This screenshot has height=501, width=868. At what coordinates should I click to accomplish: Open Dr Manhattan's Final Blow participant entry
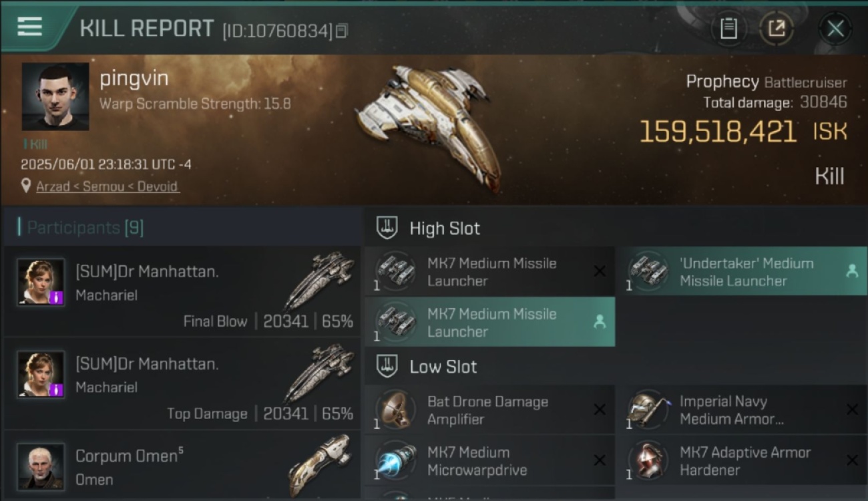coord(182,291)
